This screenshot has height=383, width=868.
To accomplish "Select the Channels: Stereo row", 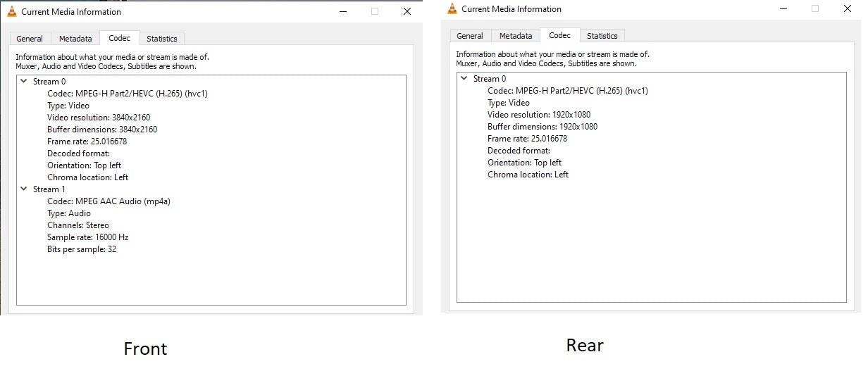I will 78,225.
